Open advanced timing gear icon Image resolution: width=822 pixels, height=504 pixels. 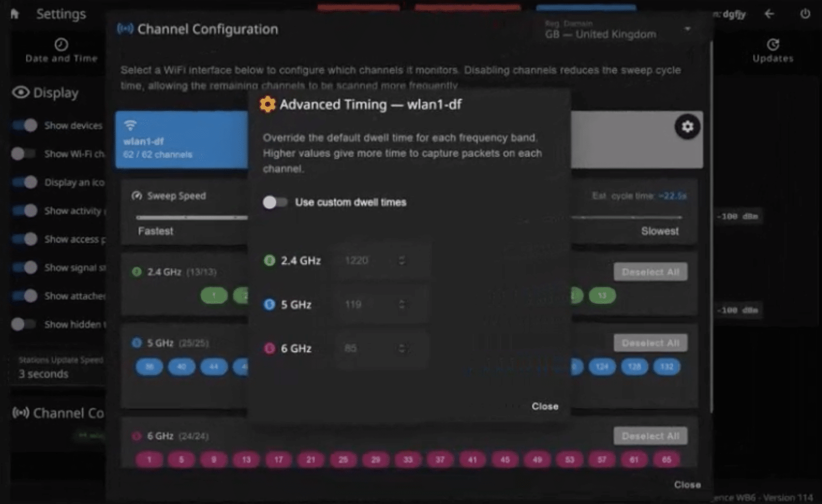pyautogui.click(x=687, y=126)
